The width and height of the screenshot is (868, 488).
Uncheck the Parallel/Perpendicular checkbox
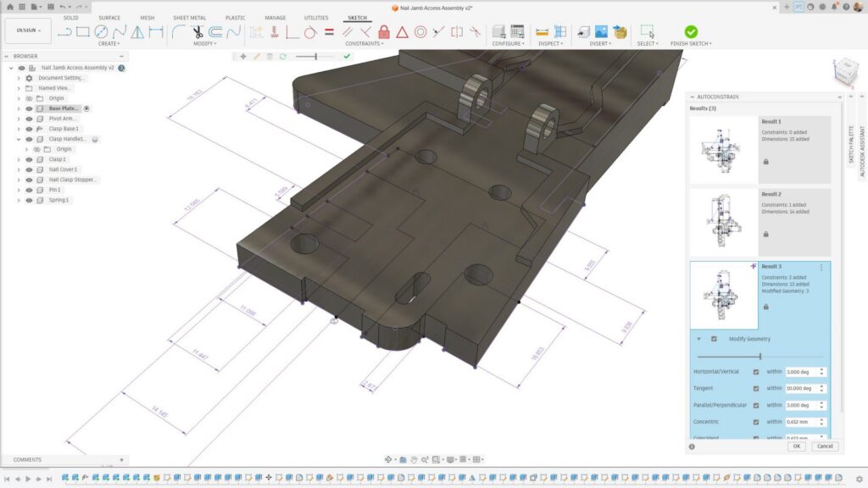[755, 405]
